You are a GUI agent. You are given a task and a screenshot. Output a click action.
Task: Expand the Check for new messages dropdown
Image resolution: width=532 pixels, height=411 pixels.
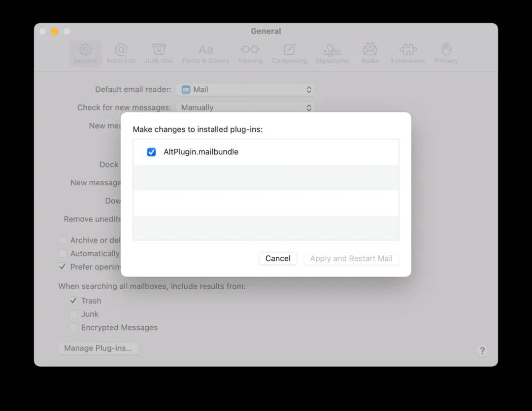coord(246,107)
